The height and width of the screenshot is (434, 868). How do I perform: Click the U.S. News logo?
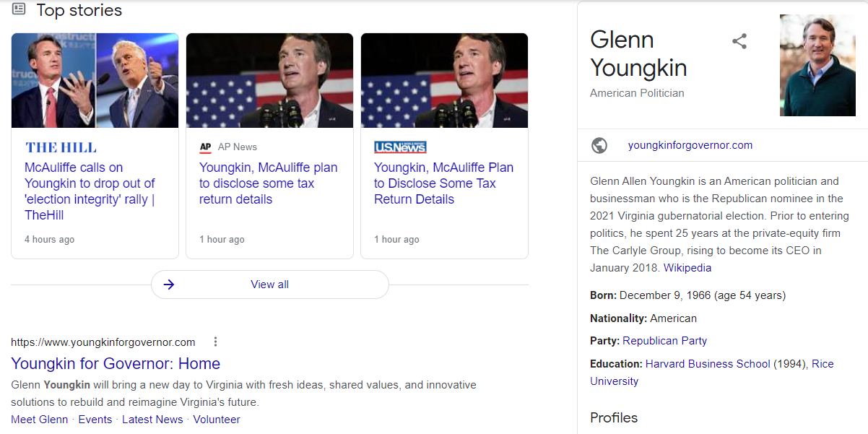pyautogui.click(x=400, y=147)
